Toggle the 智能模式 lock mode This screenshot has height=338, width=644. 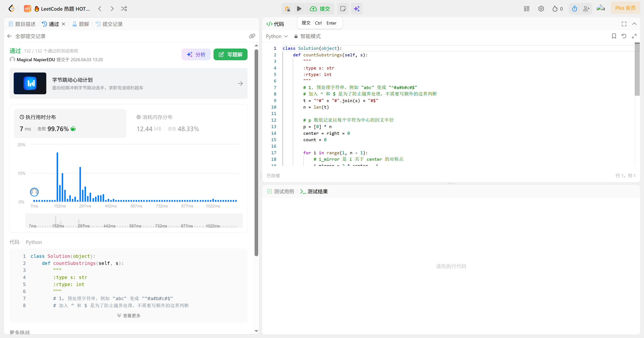tap(307, 36)
